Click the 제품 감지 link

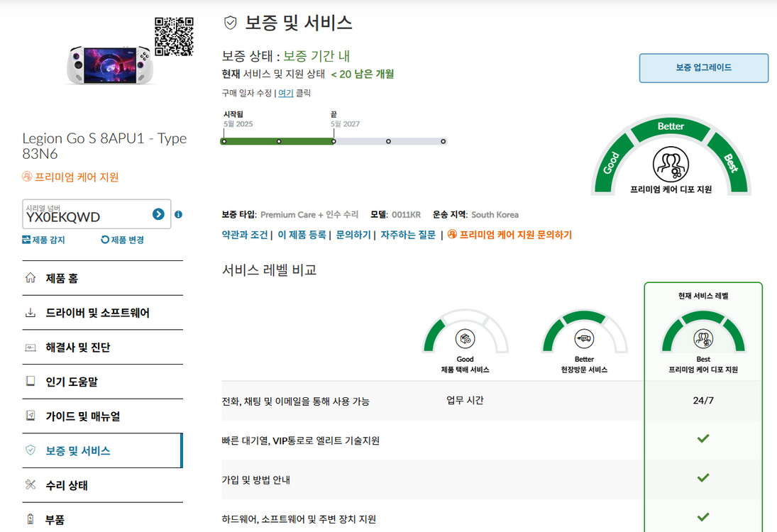coord(44,240)
